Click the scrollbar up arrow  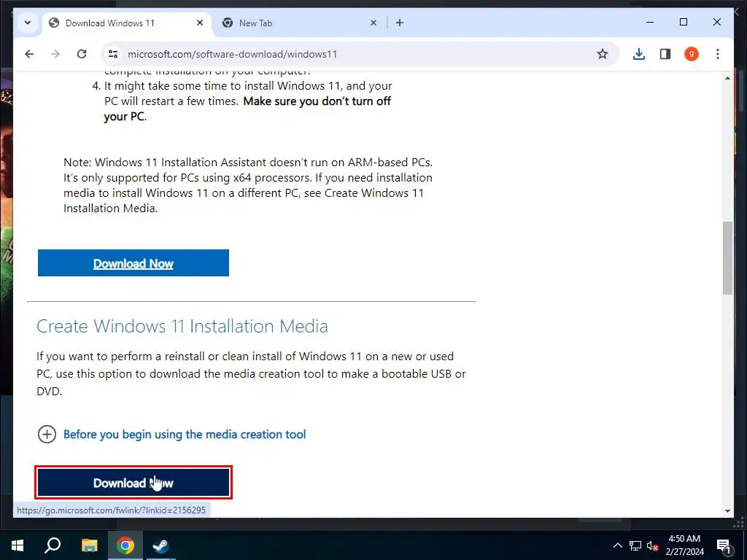727,78
